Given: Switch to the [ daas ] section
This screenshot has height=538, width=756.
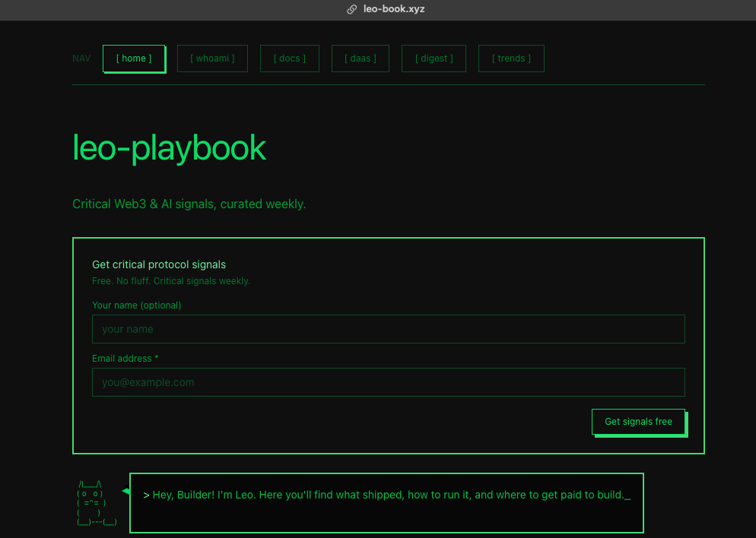Looking at the screenshot, I should [x=361, y=59].
